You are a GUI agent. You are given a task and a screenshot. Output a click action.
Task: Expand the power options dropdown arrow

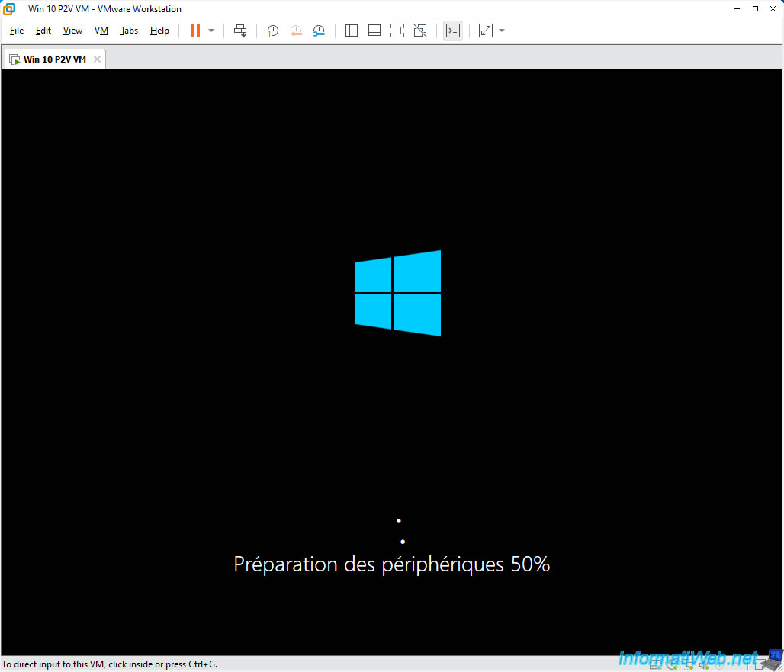coord(211,31)
